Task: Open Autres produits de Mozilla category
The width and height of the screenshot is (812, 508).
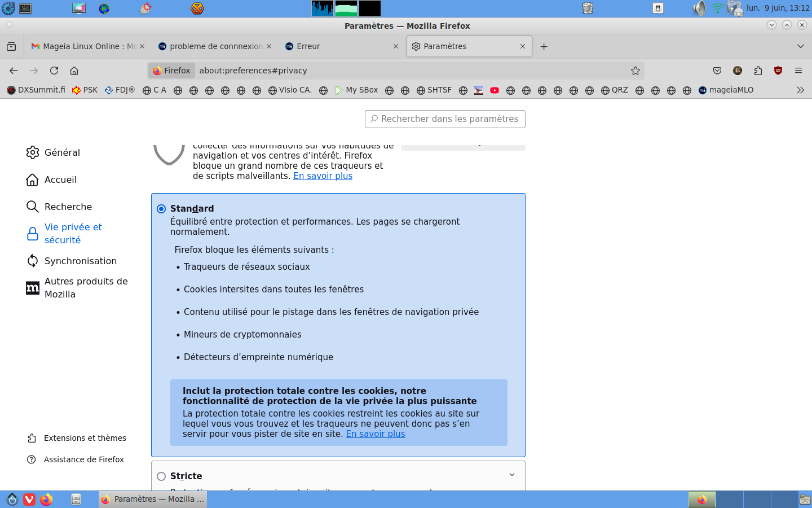Action: tap(77, 288)
